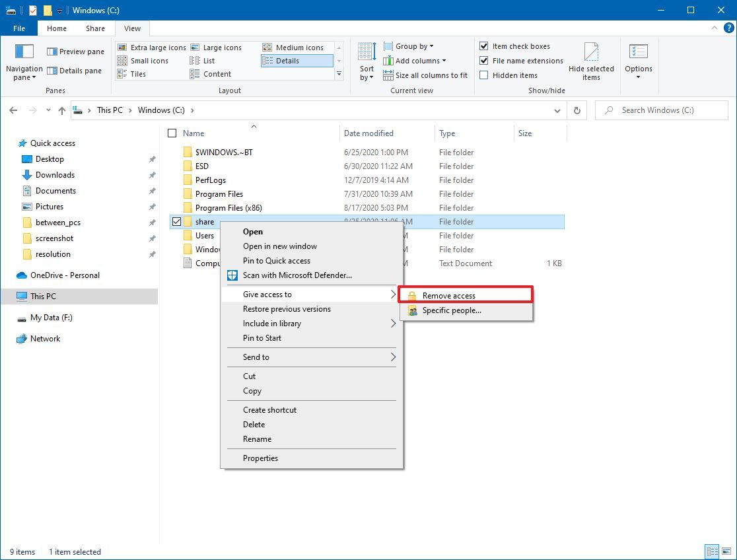This screenshot has width=737, height=560.
Task: Open the Preview pane
Action: pos(75,51)
